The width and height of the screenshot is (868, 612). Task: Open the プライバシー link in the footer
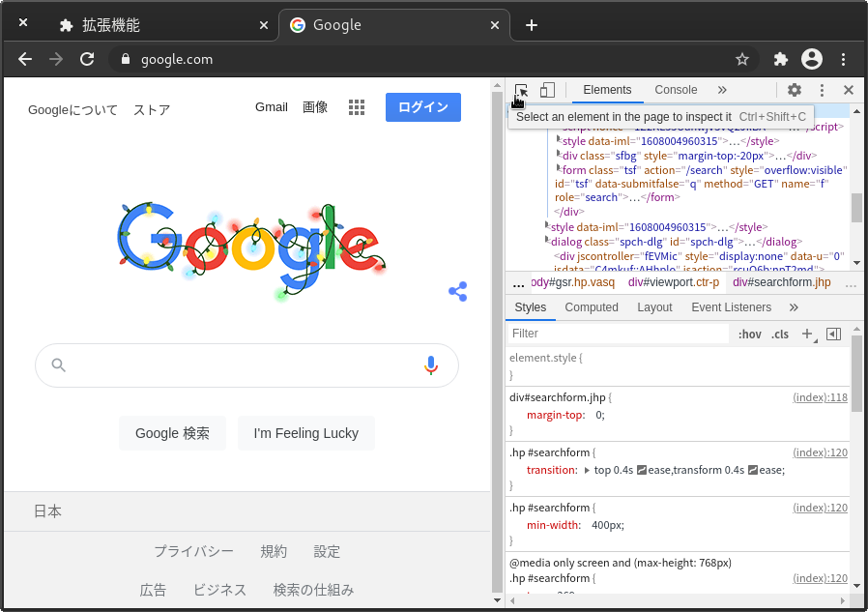(x=194, y=551)
